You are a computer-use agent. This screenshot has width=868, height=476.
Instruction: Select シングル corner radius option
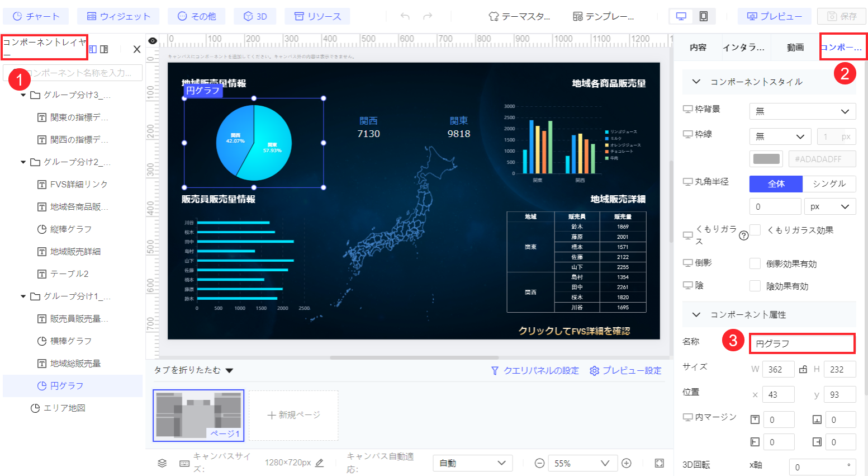[x=829, y=184]
